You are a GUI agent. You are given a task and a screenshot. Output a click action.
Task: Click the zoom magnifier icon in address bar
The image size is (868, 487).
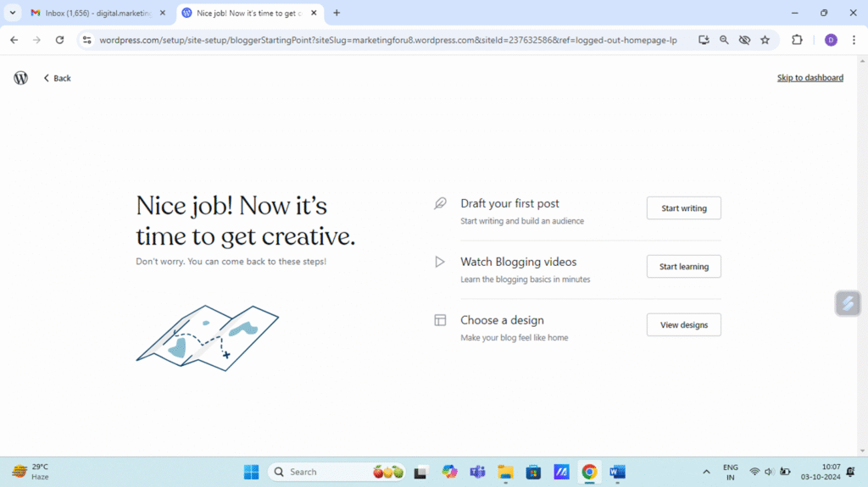click(724, 40)
